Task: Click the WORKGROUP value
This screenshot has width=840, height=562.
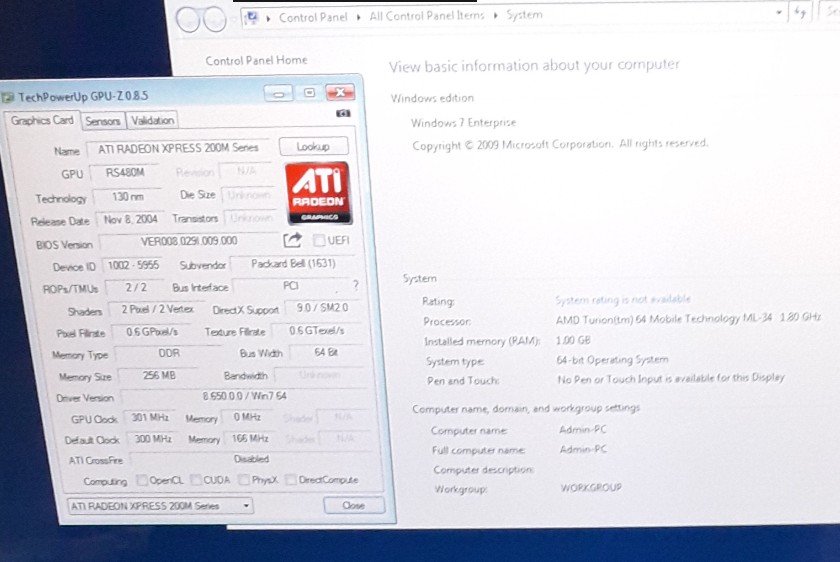Action: (591, 488)
